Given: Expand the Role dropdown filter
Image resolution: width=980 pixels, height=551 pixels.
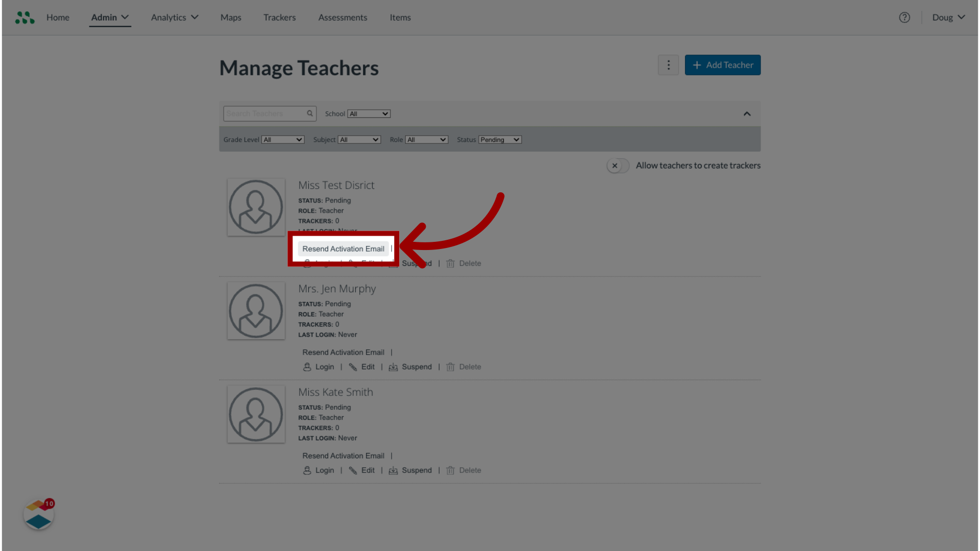Looking at the screenshot, I should 426,139.
